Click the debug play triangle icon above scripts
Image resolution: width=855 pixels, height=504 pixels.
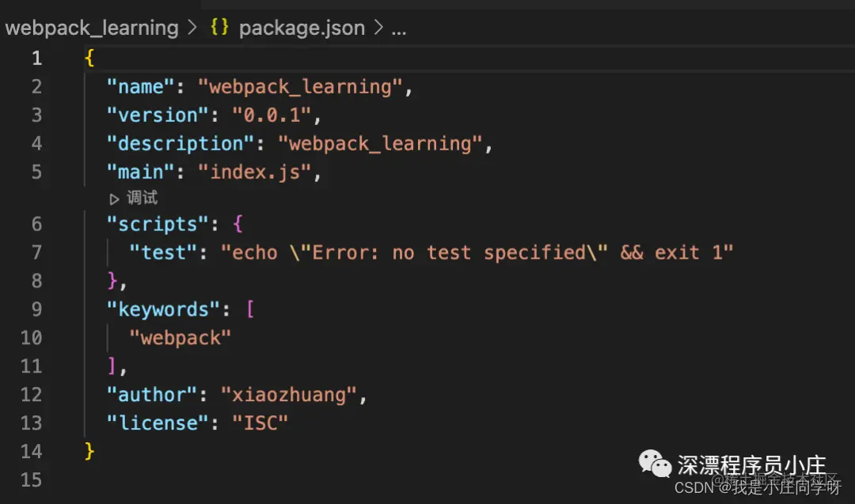114,199
